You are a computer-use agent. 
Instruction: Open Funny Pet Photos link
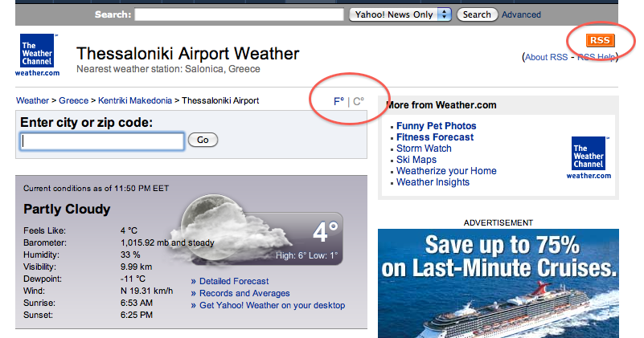pos(437,126)
